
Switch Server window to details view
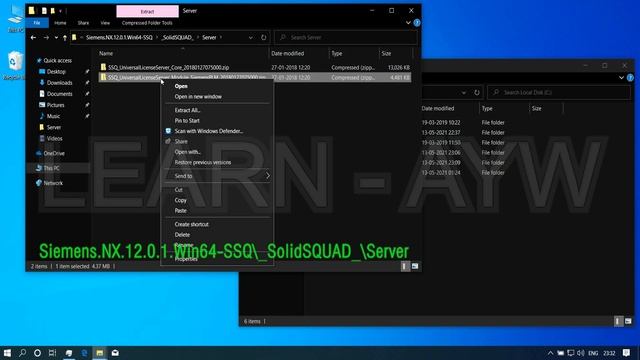point(404,267)
